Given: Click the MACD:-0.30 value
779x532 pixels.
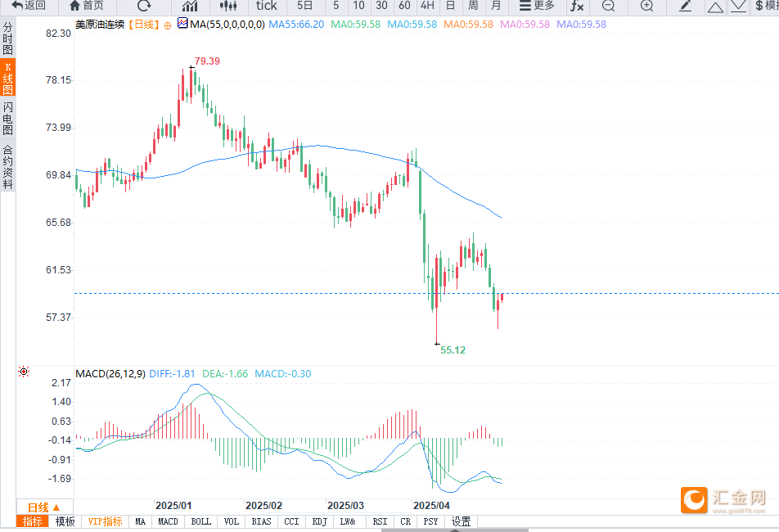Looking at the screenshot, I should pyautogui.click(x=282, y=373).
